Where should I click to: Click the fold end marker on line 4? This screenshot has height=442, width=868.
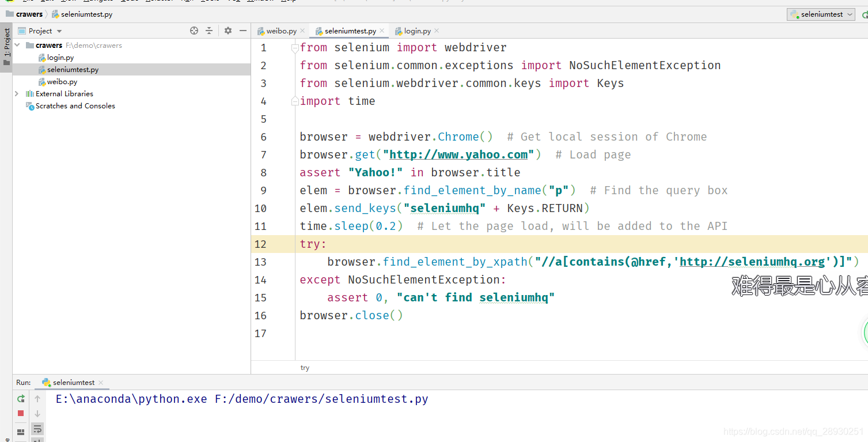(295, 101)
